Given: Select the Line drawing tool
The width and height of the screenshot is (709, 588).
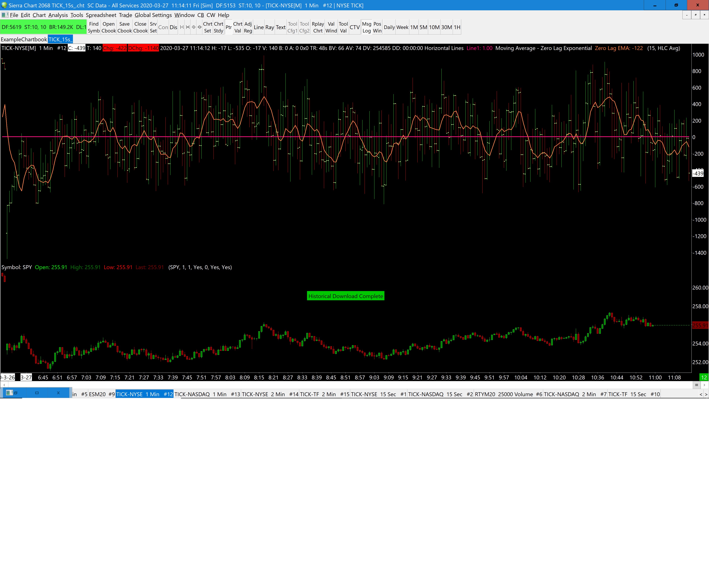Looking at the screenshot, I should click(x=259, y=27).
